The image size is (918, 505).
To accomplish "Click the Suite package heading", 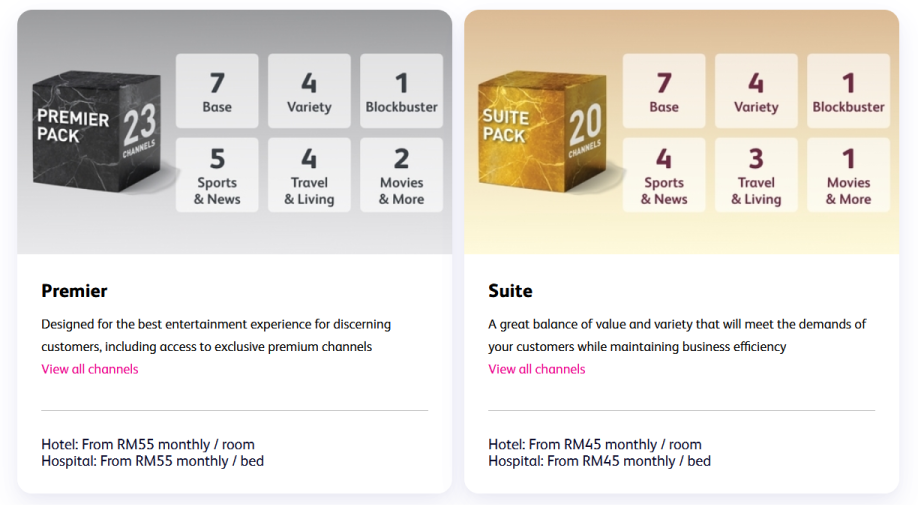I will 510,291.
